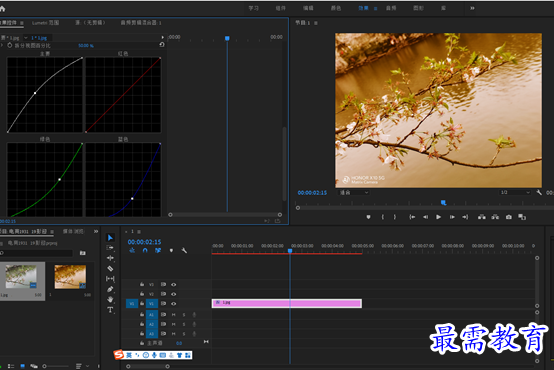Screen dimensions: 554x370
Task: Switch to Color workspace tab
Action: click(336, 8)
